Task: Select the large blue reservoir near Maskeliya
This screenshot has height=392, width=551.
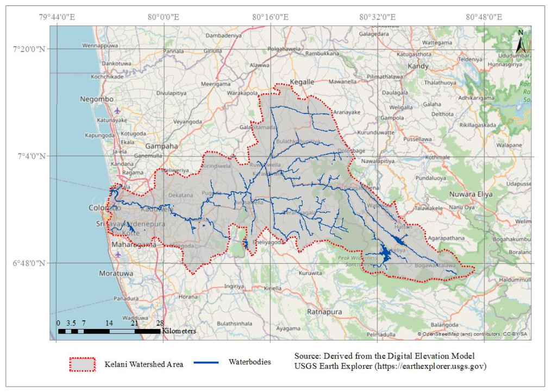Action: click(x=386, y=254)
